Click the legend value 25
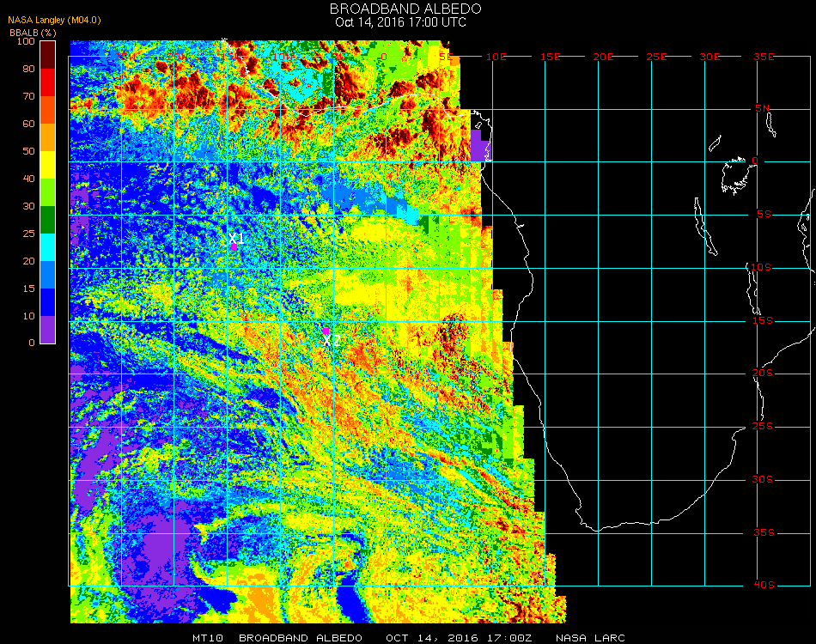Viewport: 816px width, 644px height. point(28,234)
